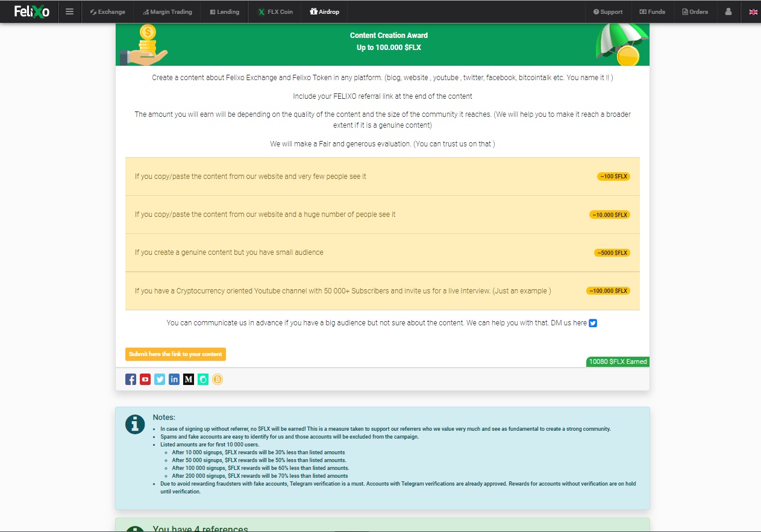Open the Funds page
Image resolution: width=761 pixels, height=532 pixels.
point(652,11)
